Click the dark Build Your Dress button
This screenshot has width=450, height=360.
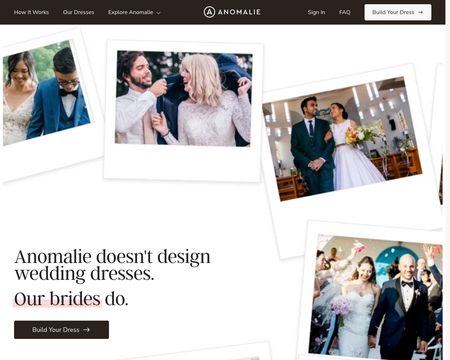click(61, 330)
